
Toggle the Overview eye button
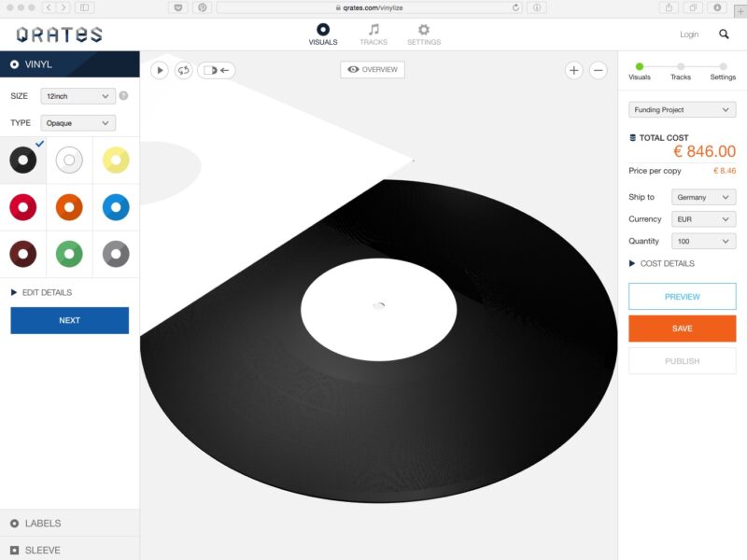pyautogui.click(x=373, y=70)
